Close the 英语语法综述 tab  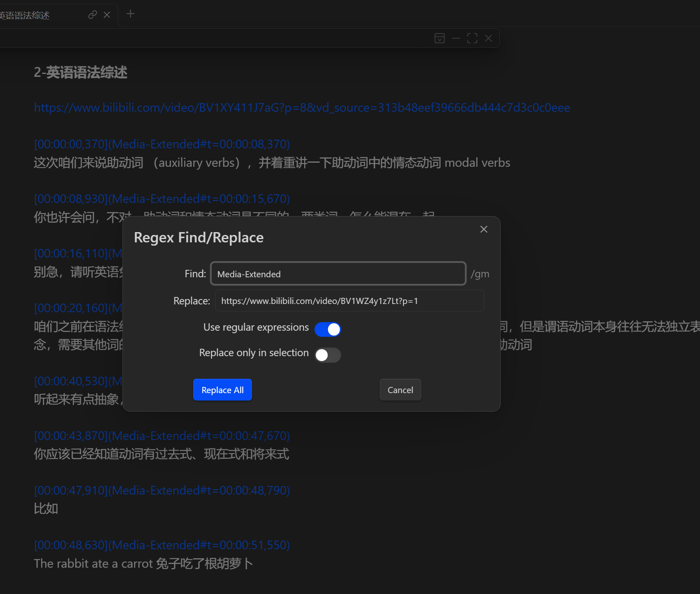click(107, 15)
